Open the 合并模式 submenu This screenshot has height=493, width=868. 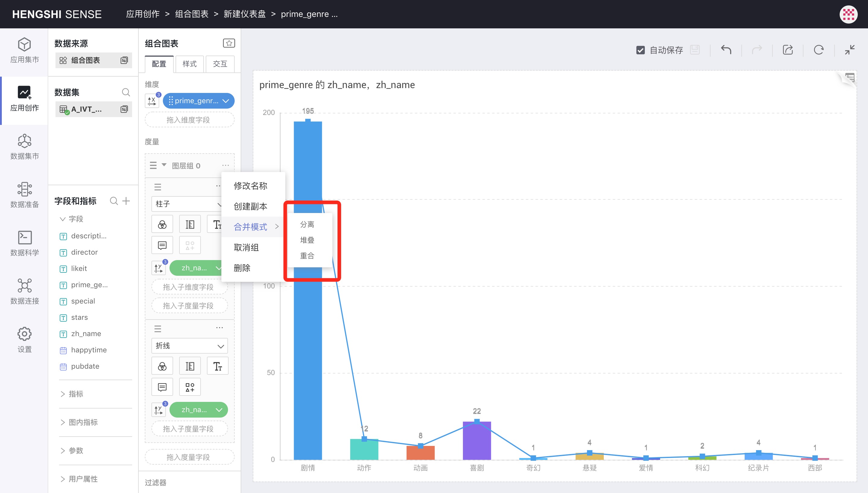[x=253, y=227]
